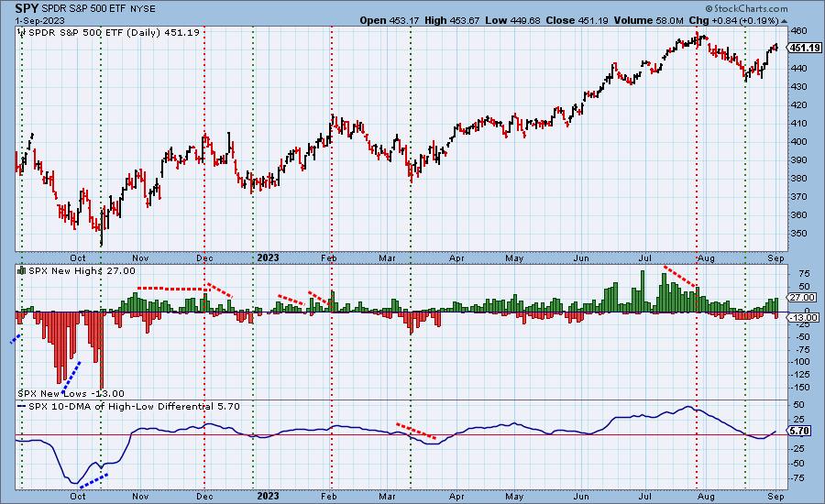Image resolution: width=825 pixels, height=504 pixels.
Task: Click the 'High 453.67' value
Action: [452, 20]
